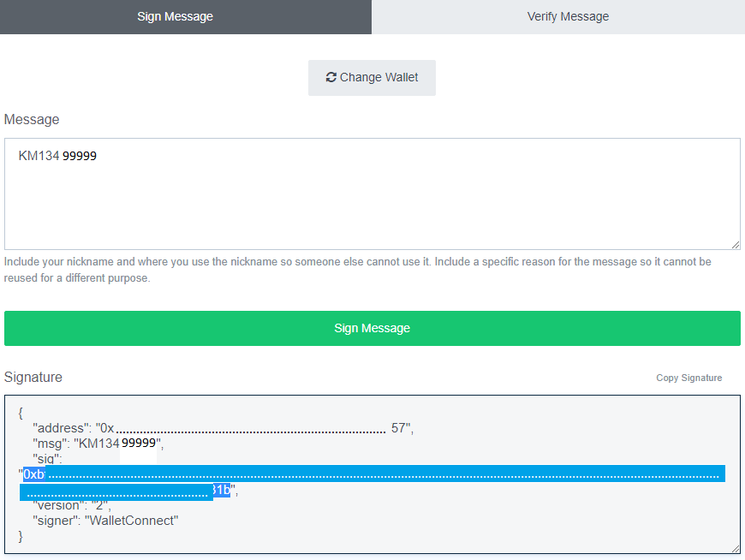Image resolution: width=745 pixels, height=560 pixels.
Task: Click the opening brace in the Signature box
Action: [21, 412]
